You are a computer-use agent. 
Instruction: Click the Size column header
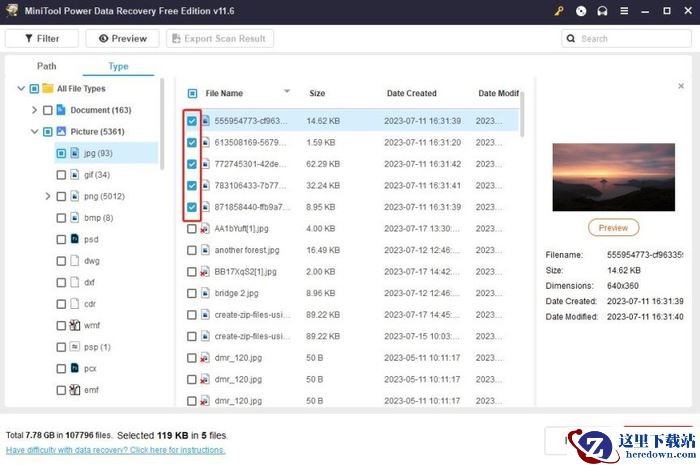click(317, 93)
